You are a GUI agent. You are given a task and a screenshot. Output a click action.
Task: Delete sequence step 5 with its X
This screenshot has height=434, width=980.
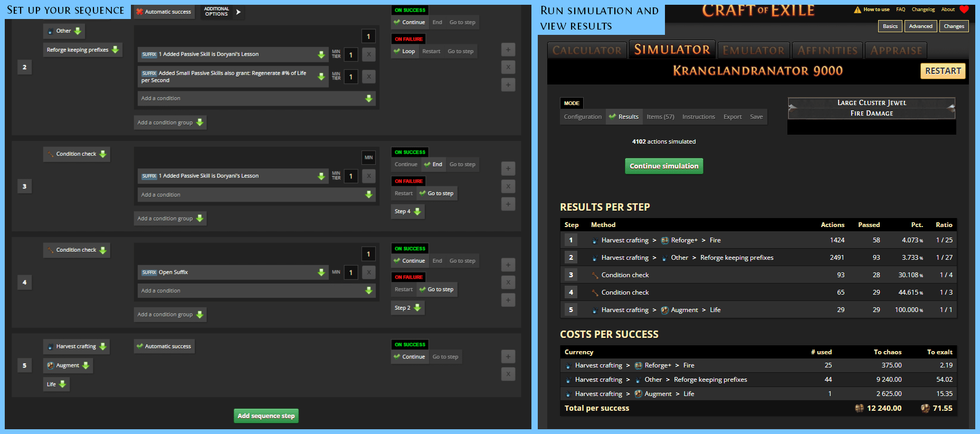508,374
